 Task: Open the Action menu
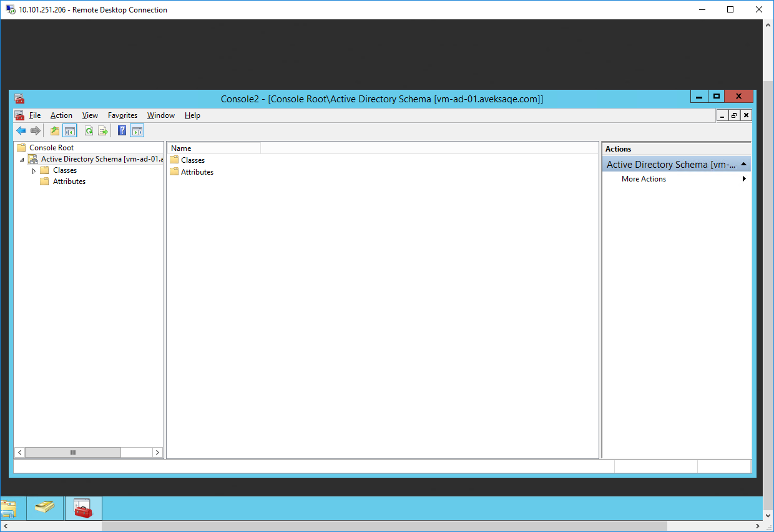(x=61, y=115)
